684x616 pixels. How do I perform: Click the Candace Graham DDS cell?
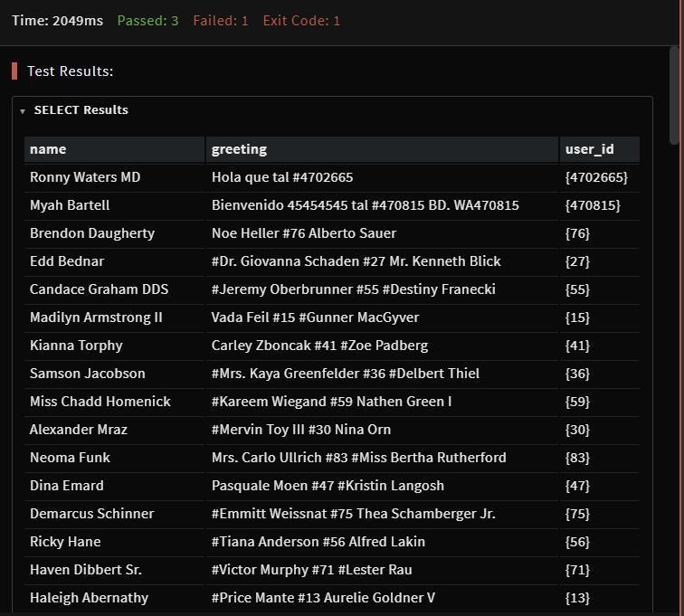pyautogui.click(x=99, y=289)
